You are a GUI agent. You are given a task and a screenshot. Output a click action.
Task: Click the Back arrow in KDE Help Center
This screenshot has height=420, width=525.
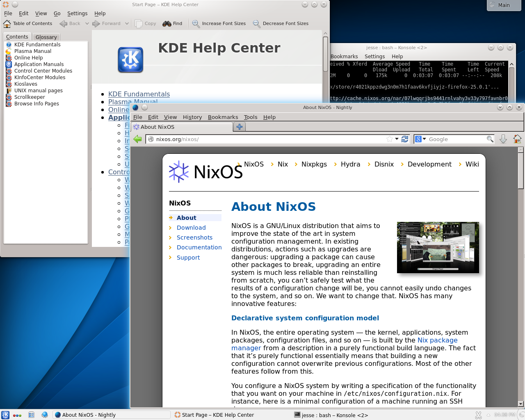(70, 23)
